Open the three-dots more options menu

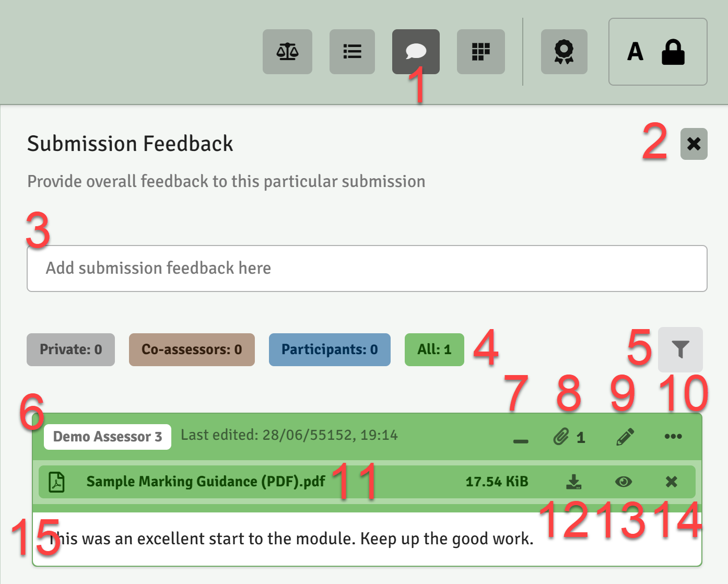click(673, 437)
